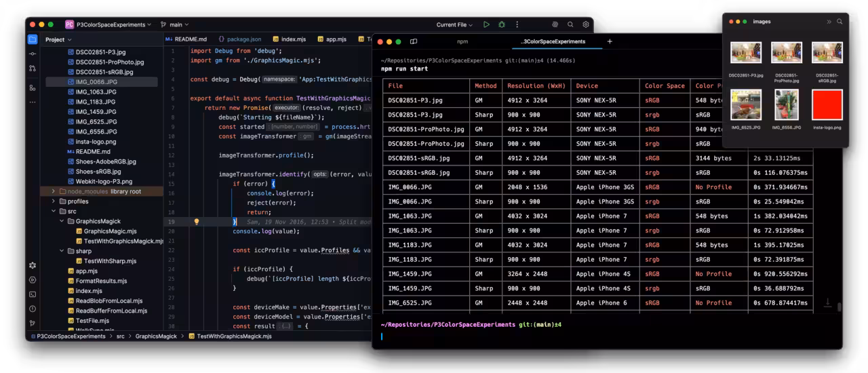Open the Structure tool window icon
The image size is (868, 373).
pyautogui.click(x=33, y=87)
